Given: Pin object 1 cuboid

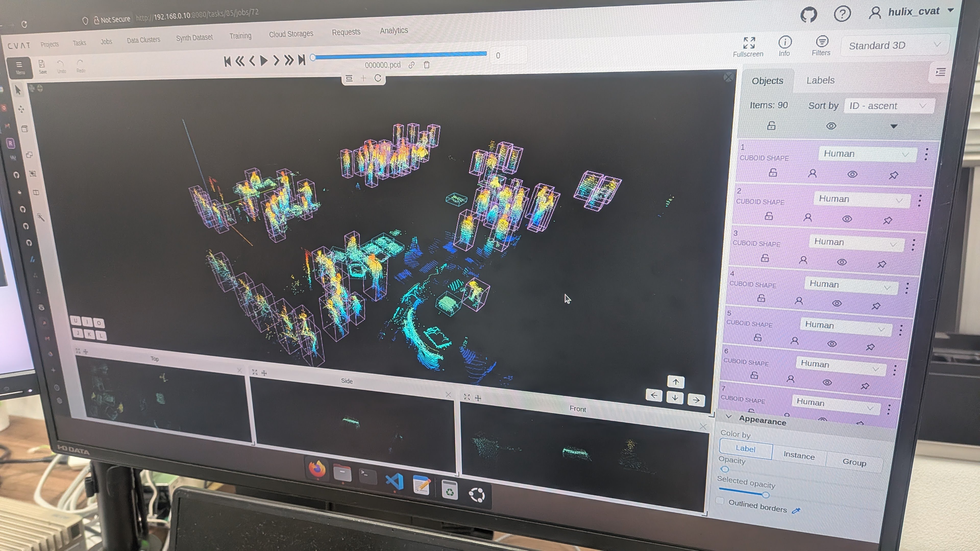Looking at the screenshot, I should tap(894, 175).
